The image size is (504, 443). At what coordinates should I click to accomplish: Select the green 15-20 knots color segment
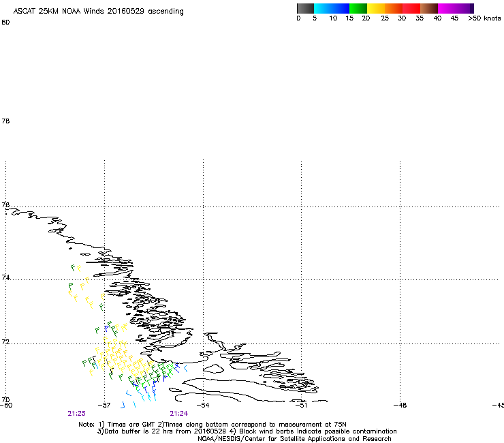point(358,8)
